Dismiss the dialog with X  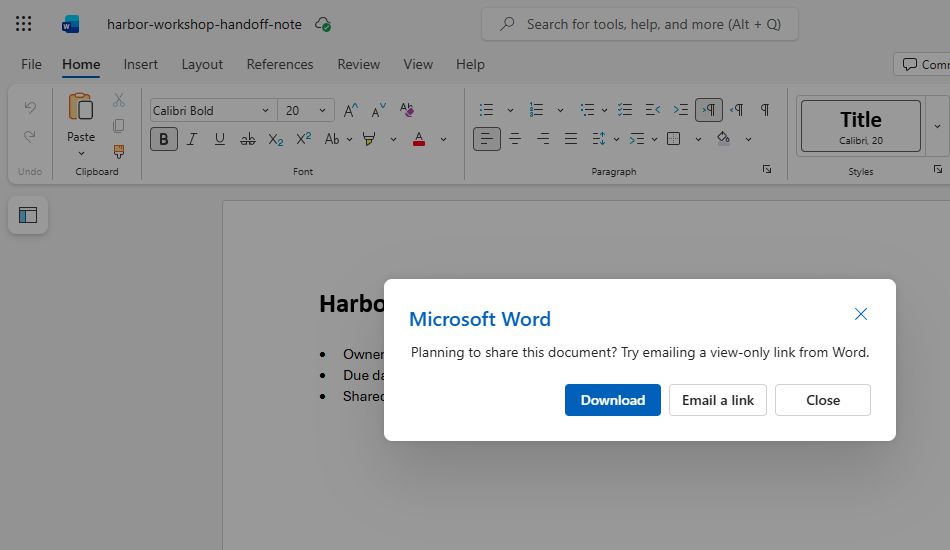click(861, 314)
